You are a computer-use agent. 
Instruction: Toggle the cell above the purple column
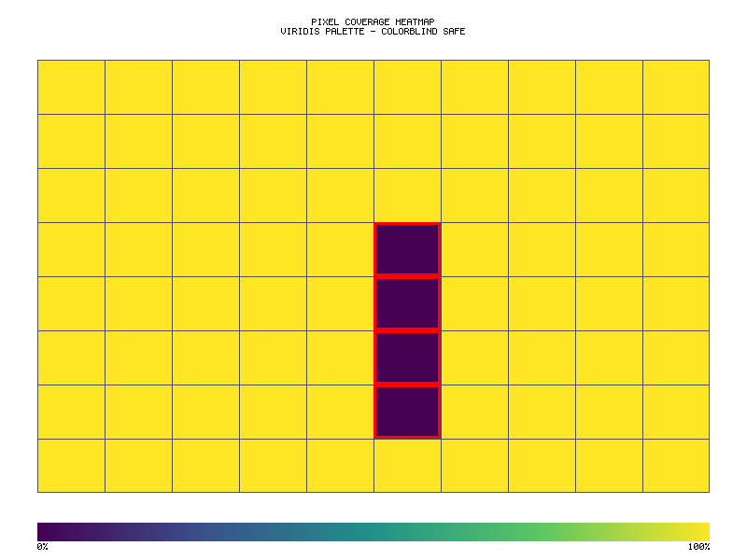406,195
